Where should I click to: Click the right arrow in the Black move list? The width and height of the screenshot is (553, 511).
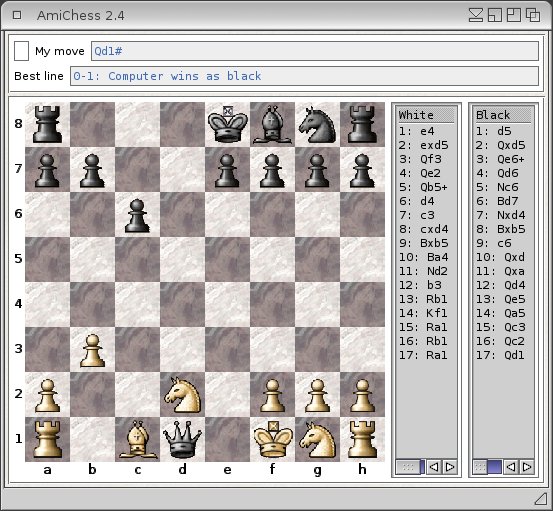click(527, 467)
